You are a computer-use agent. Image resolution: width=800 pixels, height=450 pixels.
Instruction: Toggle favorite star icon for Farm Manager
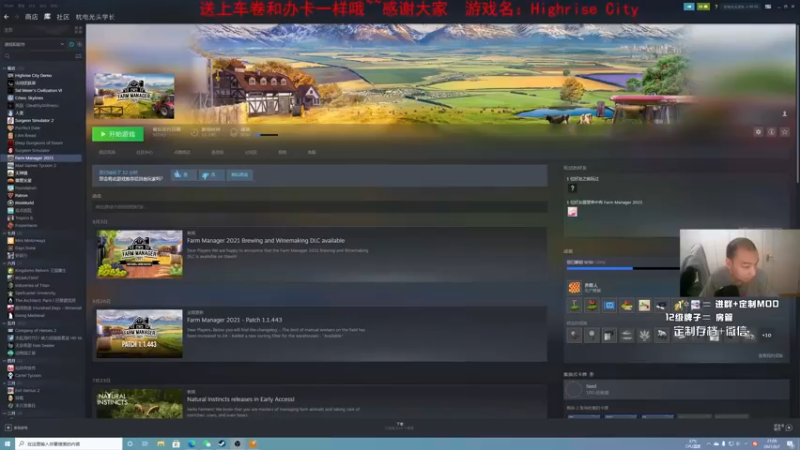pyautogui.click(x=785, y=132)
